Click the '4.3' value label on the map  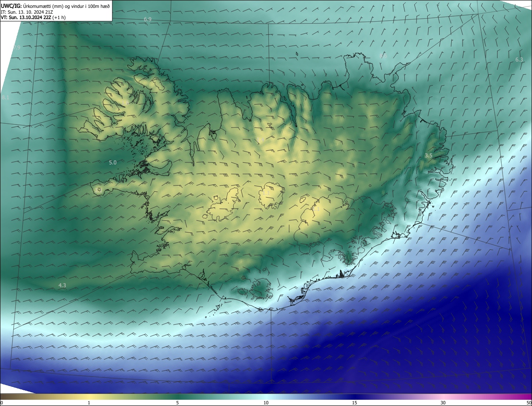tap(62, 285)
